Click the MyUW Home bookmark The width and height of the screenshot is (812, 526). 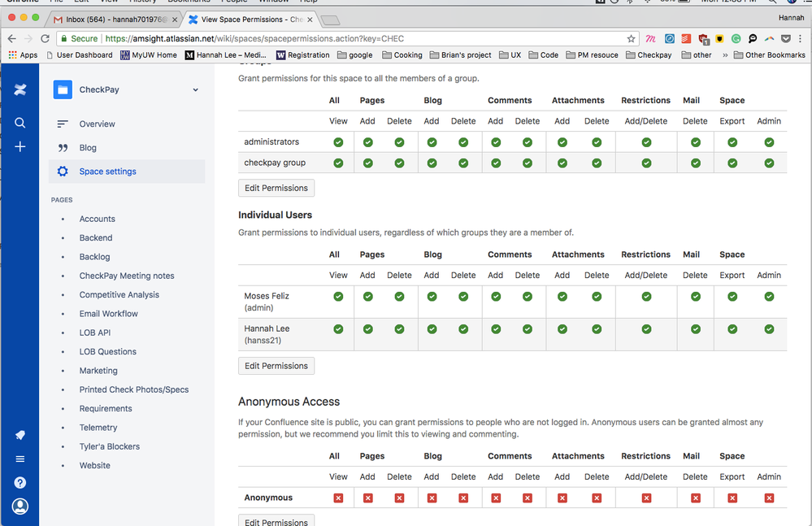point(149,55)
